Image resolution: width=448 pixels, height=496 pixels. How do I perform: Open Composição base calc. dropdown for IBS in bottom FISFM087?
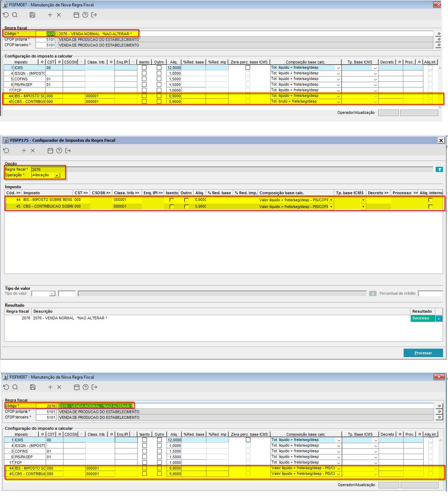coord(338,469)
